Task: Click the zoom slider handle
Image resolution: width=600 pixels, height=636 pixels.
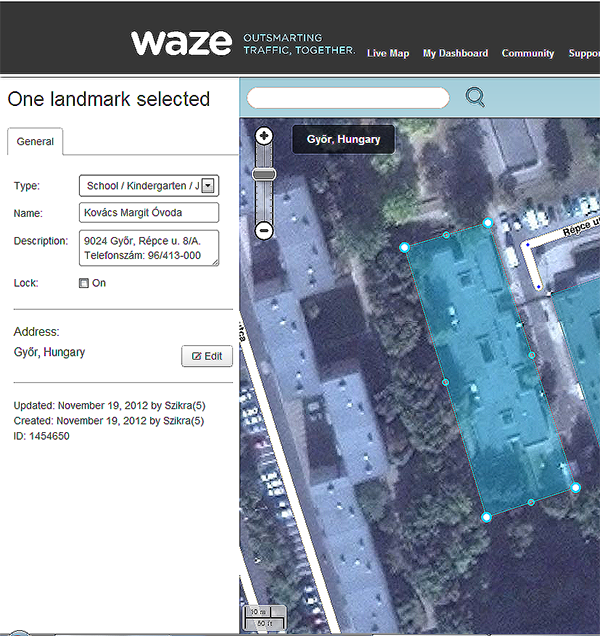Action: [264, 175]
